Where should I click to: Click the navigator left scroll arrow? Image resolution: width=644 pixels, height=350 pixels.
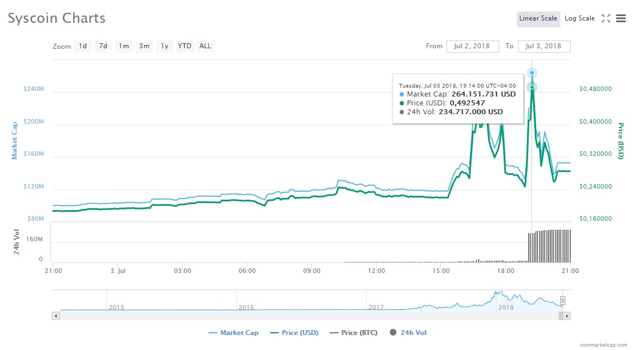click(56, 316)
